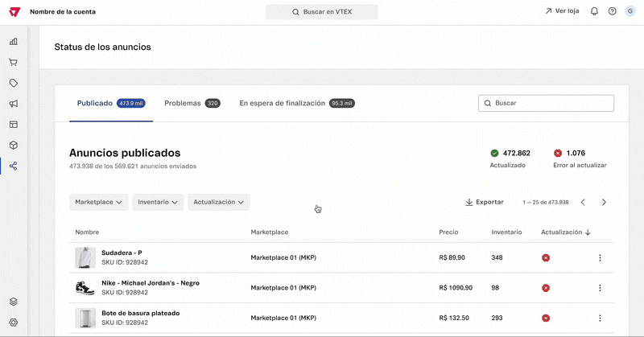Open the help question mark icon
The image size is (644, 337).
[x=612, y=11]
